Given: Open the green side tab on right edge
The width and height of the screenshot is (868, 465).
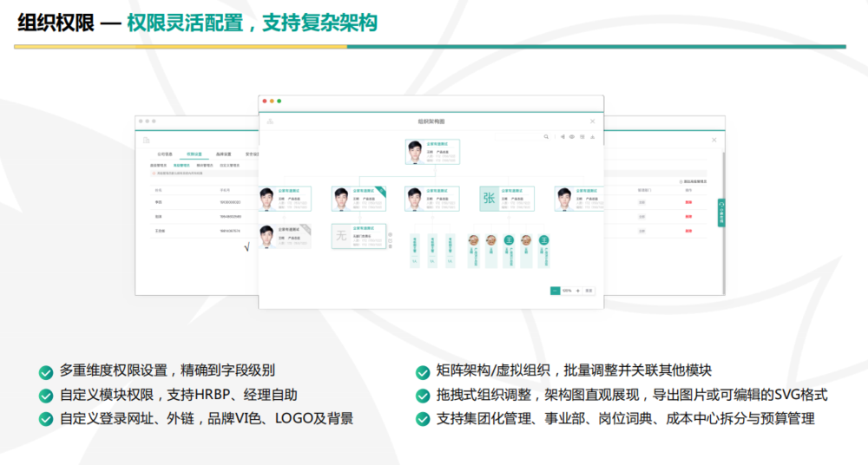Looking at the screenshot, I should coord(720,212).
